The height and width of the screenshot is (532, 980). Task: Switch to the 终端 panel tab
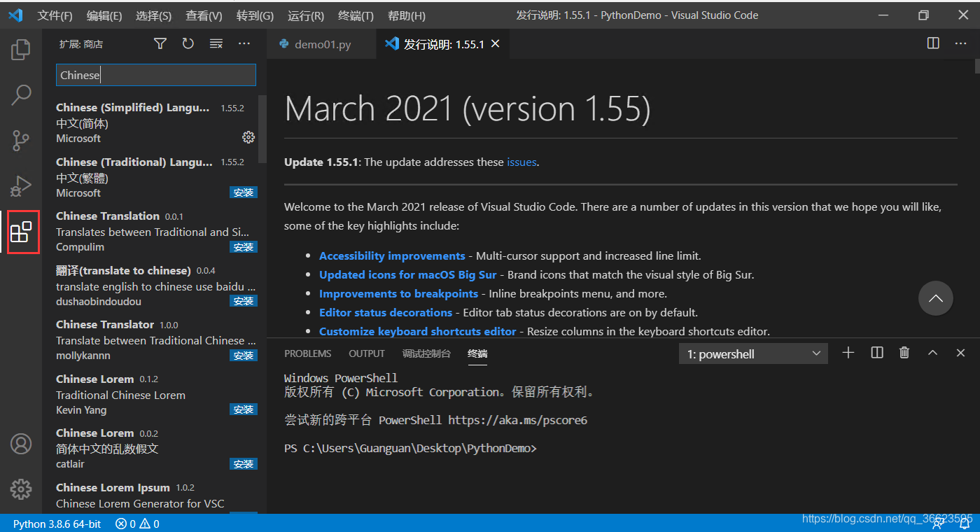click(477, 353)
